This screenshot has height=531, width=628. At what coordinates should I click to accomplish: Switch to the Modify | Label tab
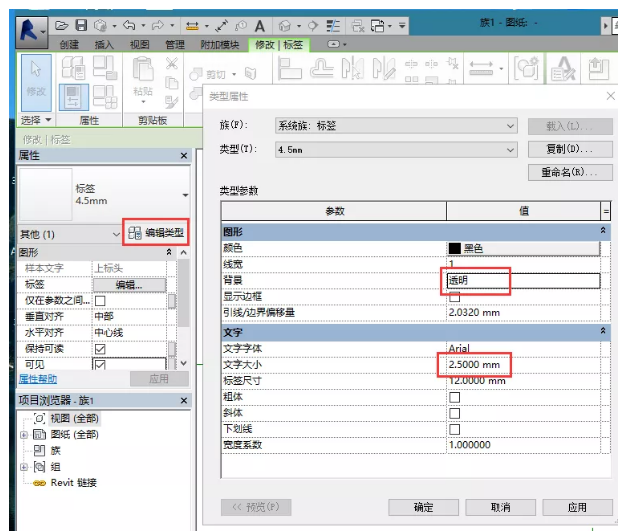[279, 44]
